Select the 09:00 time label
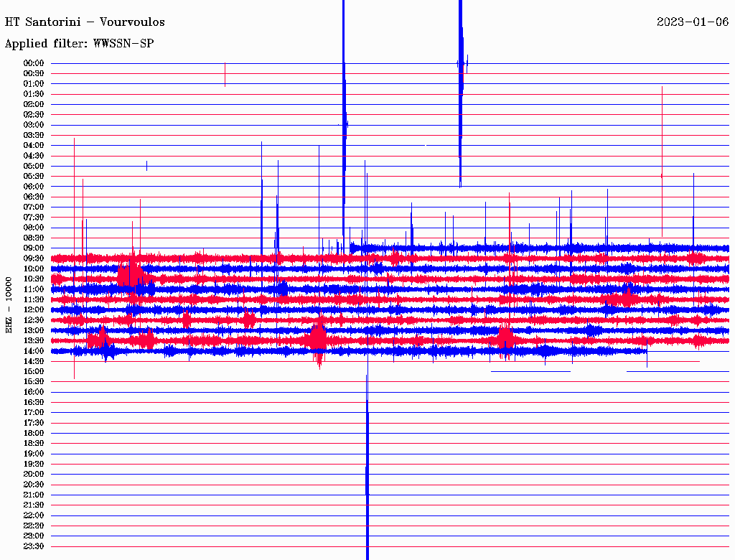The width and height of the screenshot is (735, 560). tap(33, 248)
